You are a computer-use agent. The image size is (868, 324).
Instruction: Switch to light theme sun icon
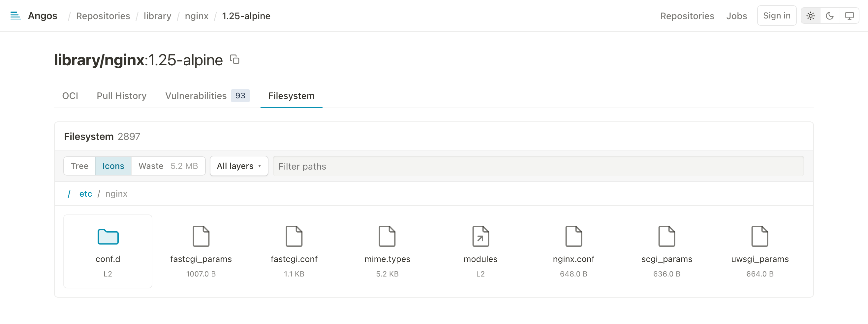(x=810, y=16)
